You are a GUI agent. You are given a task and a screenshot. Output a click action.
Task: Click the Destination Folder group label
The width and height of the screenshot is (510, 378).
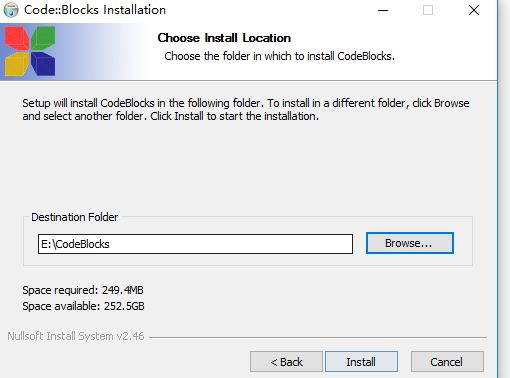coord(75,217)
